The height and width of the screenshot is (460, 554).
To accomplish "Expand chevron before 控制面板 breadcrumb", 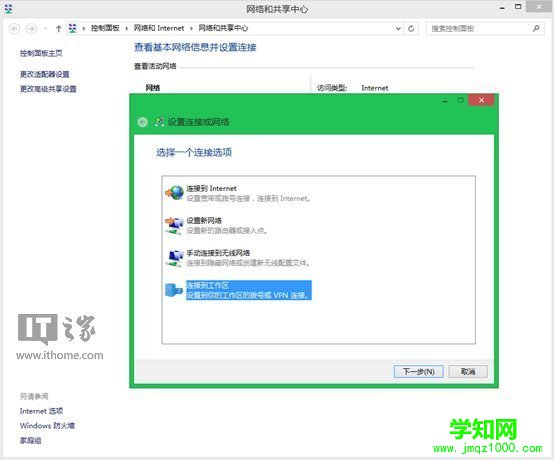I will 84,28.
